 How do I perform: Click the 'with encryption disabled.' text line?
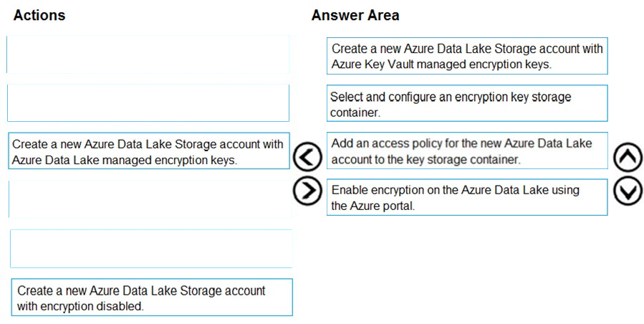[80, 306]
